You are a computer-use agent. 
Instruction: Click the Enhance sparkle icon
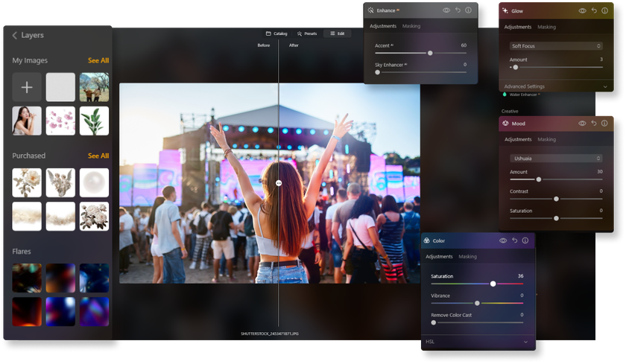click(370, 10)
